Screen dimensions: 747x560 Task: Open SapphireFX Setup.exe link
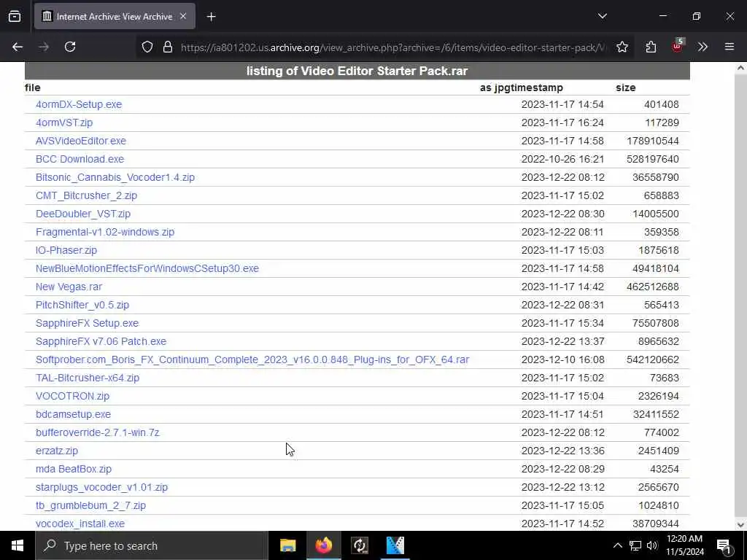tap(88, 323)
